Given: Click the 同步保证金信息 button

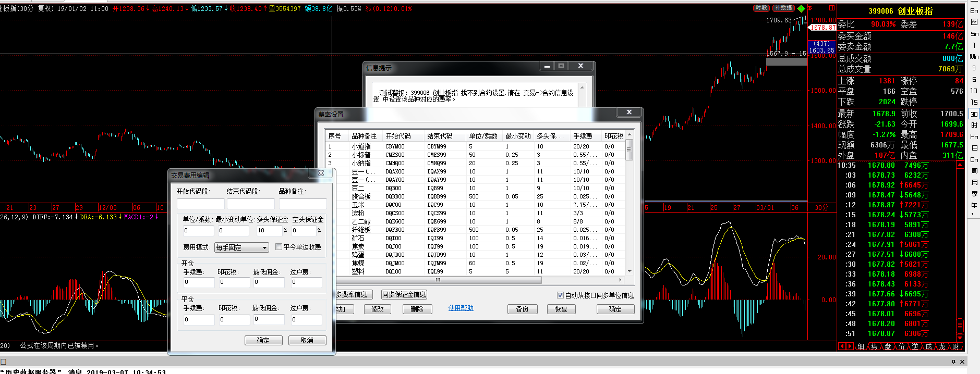Looking at the screenshot, I should (x=404, y=295).
